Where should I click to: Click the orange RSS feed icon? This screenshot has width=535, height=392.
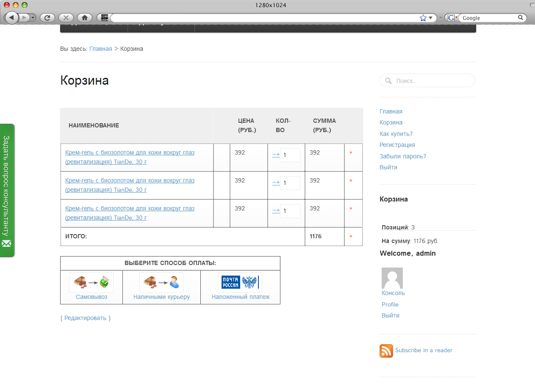[386, 351]
